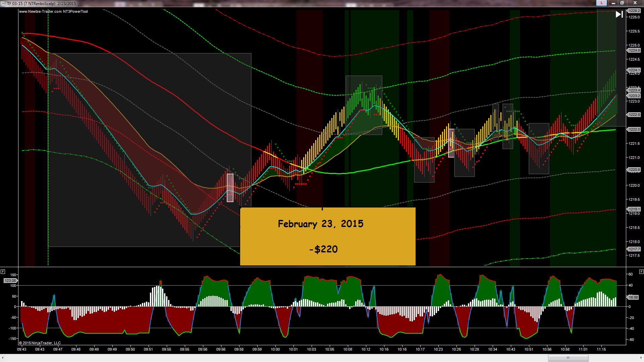644x362 pixels.
Task: Click the 1226.2 price marker tag
Action: (x=634, y=11)
